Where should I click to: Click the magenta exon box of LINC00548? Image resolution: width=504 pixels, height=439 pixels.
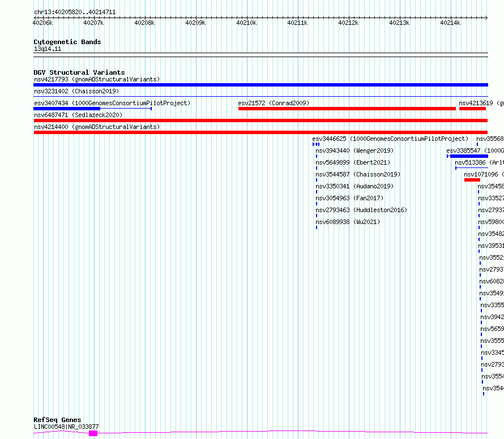(93, 433)
